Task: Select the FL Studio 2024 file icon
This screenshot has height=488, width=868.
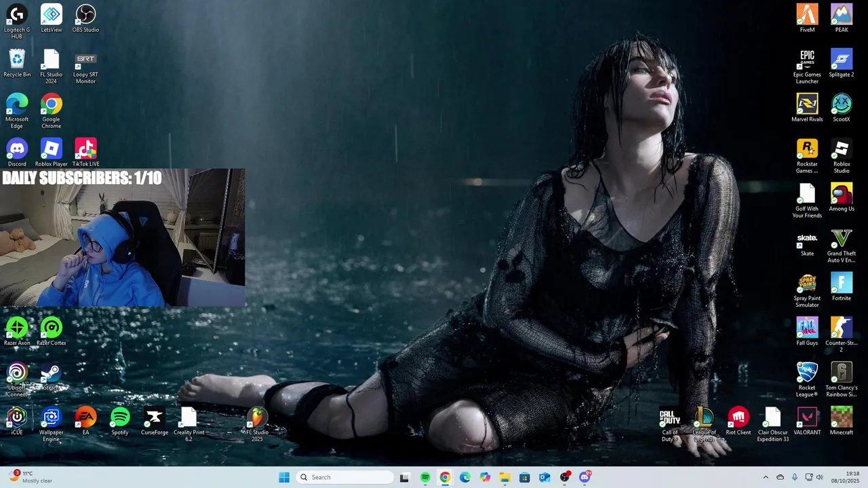Action: pyautogui.click(x=52, y=66)
